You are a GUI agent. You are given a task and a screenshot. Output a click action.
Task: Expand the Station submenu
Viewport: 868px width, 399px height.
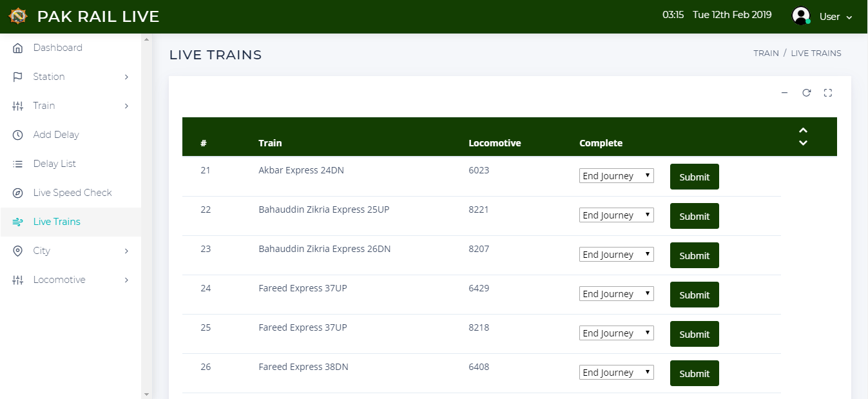click(71, 77)
